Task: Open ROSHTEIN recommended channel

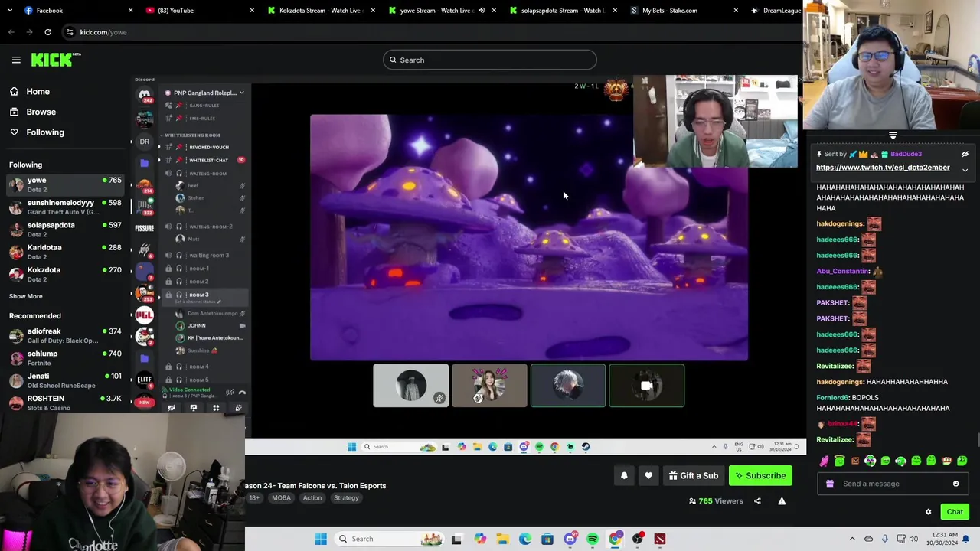Action: point(65,403)
